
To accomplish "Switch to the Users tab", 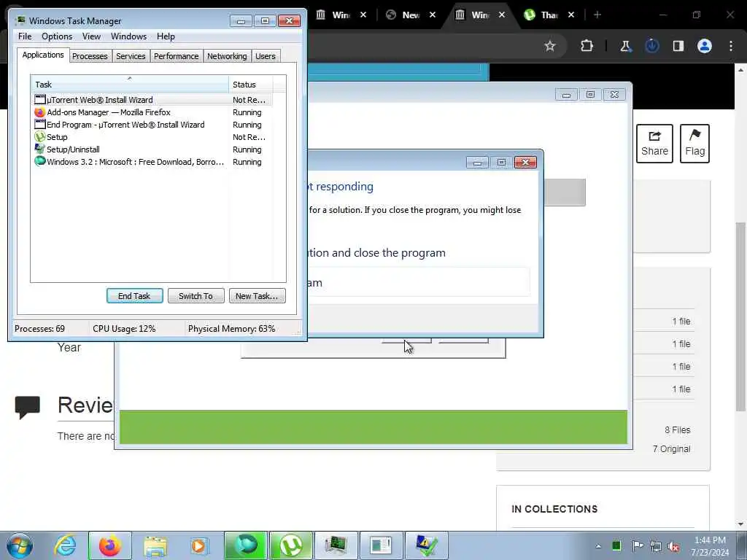I will pos(266,56).
